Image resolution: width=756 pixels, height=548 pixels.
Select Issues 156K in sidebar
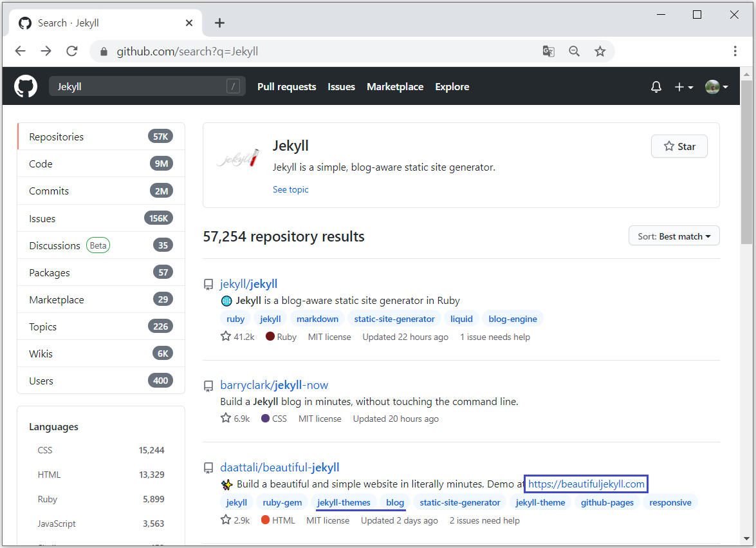click(x=101, y=218)
